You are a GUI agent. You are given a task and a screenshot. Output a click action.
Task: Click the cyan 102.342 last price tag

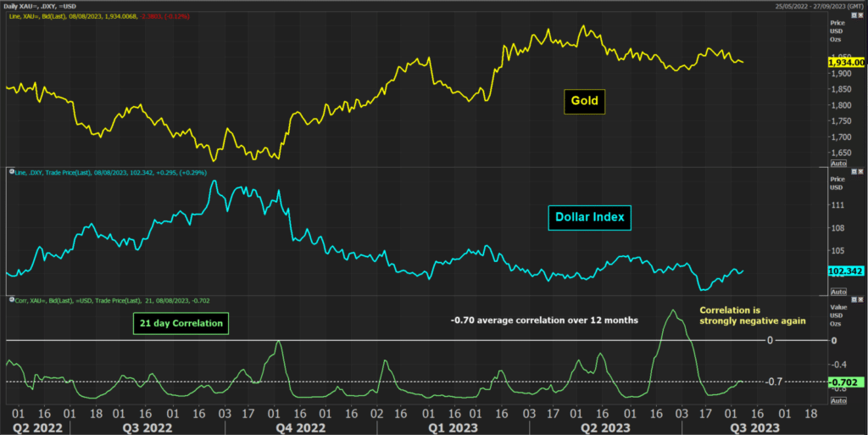point(846,271)
